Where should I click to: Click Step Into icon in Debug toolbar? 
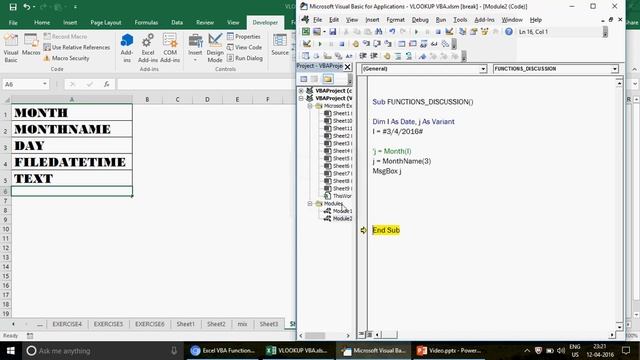[366, 44]
